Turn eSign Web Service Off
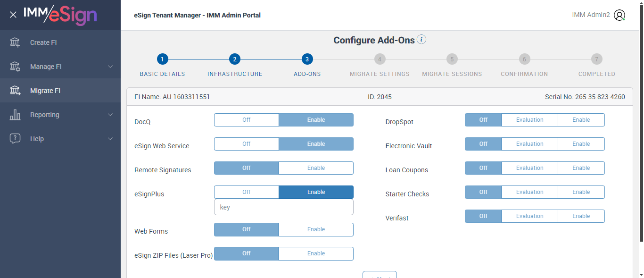 point(247,144)
